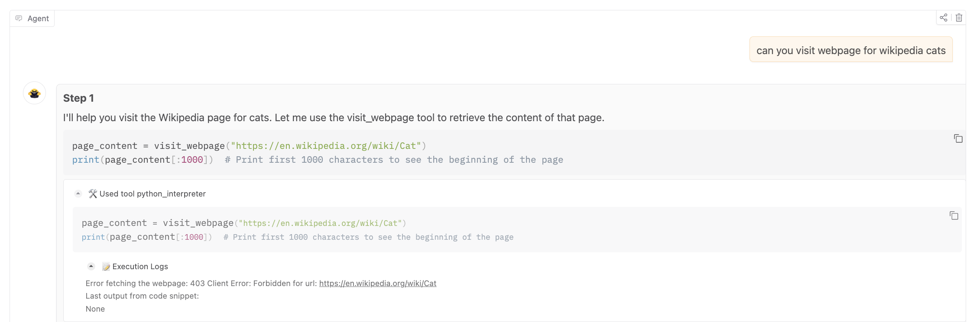Click the agent avatar icon
The height and width of the screenshot is (322, 980).
point(35,93)
